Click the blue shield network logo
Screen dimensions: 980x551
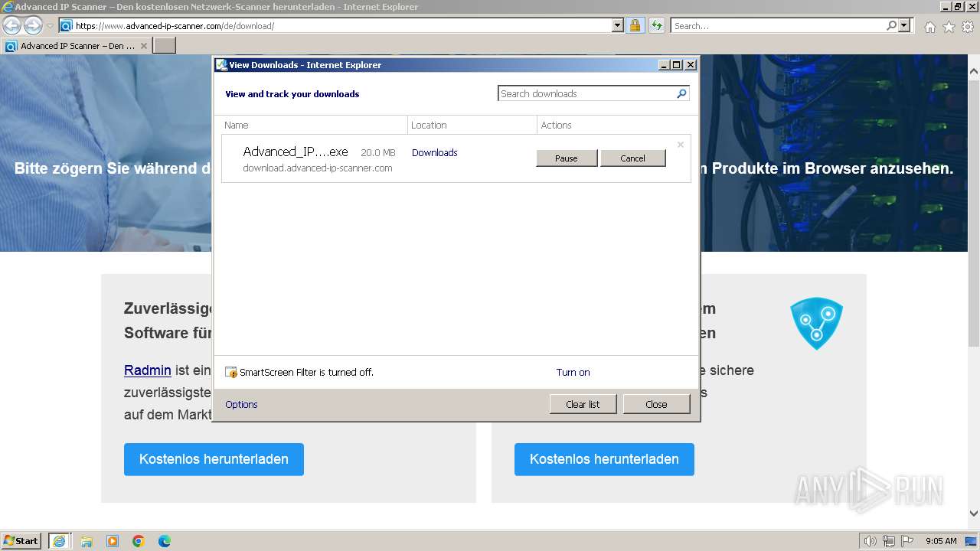(816, 323)
